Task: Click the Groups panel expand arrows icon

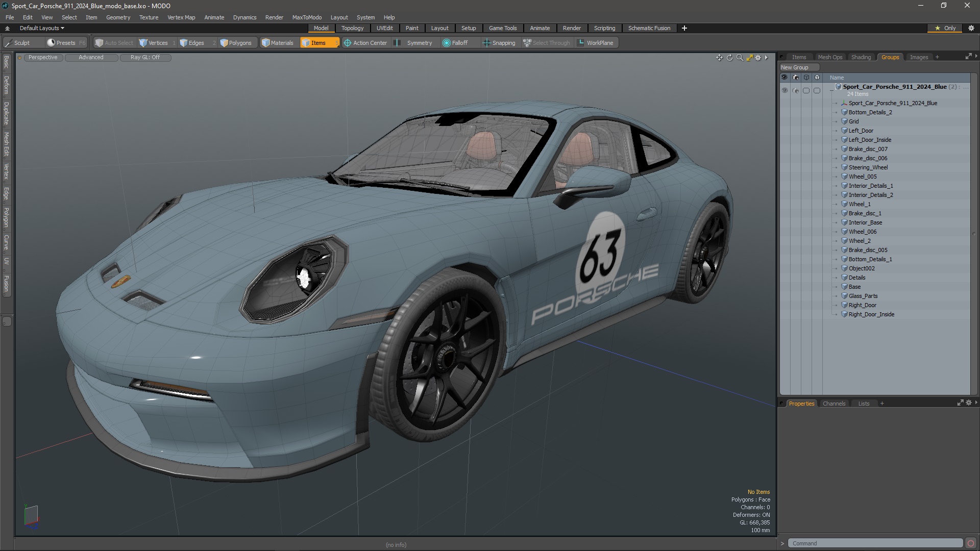Action: 968,57
